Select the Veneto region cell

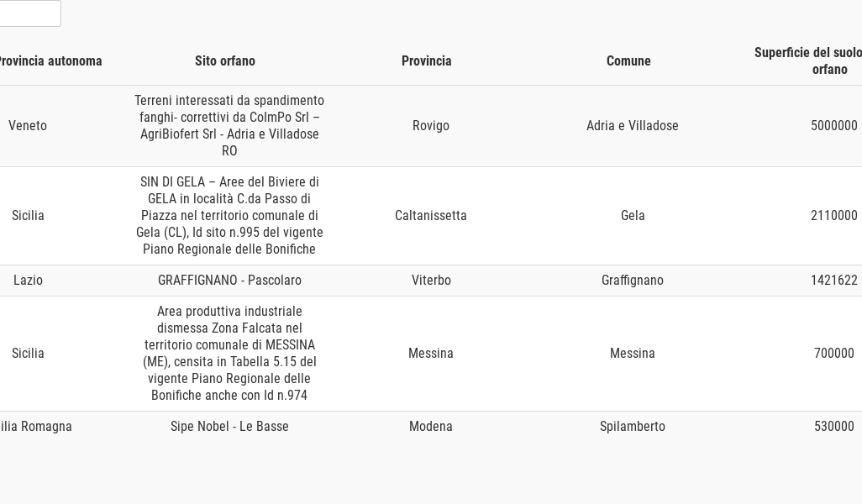[28, 126]
